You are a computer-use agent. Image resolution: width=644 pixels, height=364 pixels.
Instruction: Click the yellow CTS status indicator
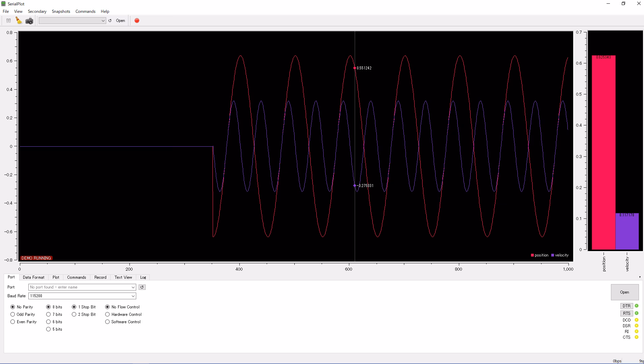pos(636,337)
